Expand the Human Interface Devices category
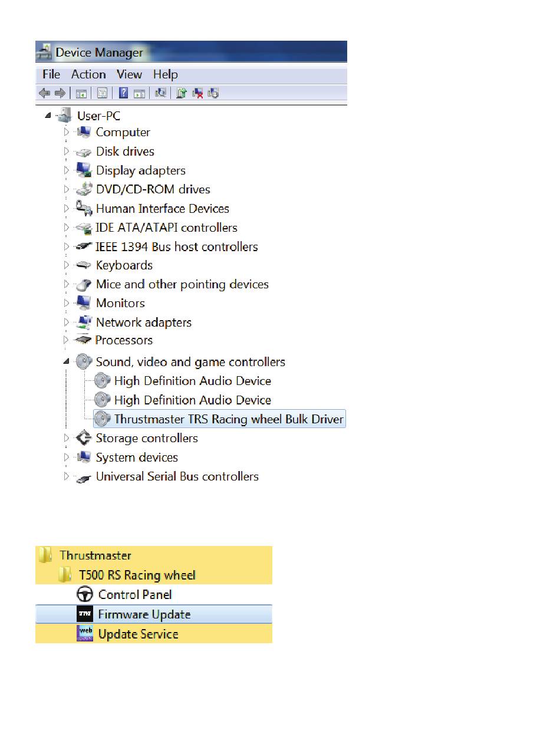The height and width of the screenshot is (747, 560). pos(67,208)
